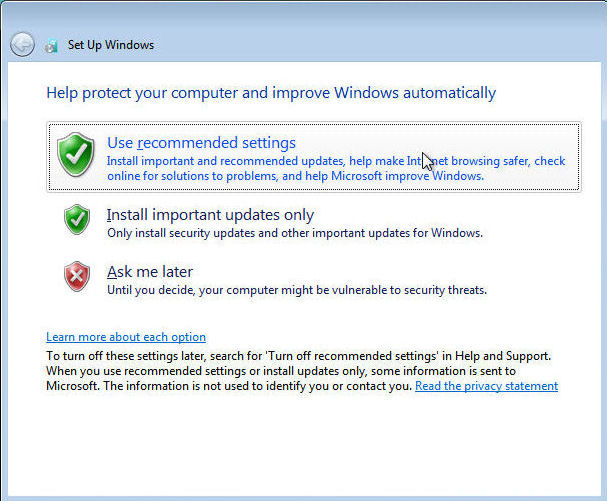Open Read the privacy statement link
The width and height of the screenshot is (607, 501).
tap(486, 386)
